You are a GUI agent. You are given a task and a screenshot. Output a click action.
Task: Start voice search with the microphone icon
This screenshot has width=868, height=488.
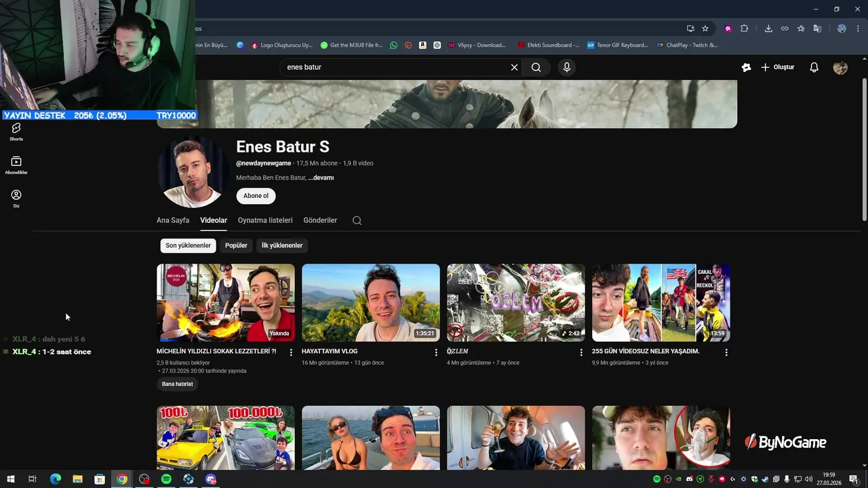coord(567,67)
